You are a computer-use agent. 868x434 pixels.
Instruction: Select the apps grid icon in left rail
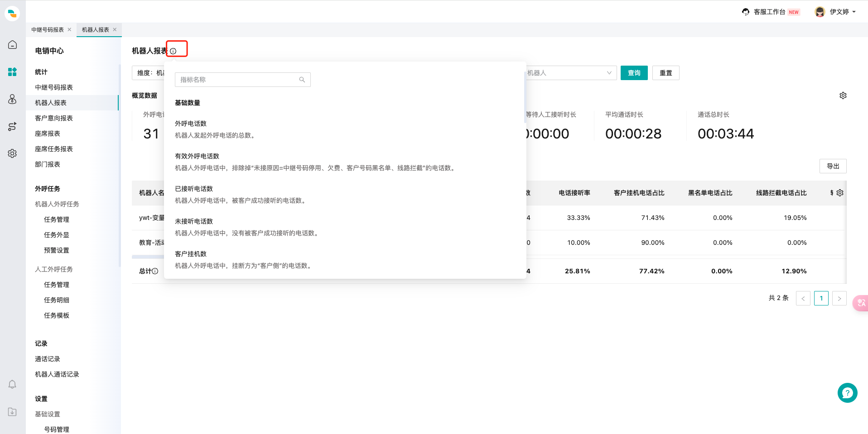(12, 72)
